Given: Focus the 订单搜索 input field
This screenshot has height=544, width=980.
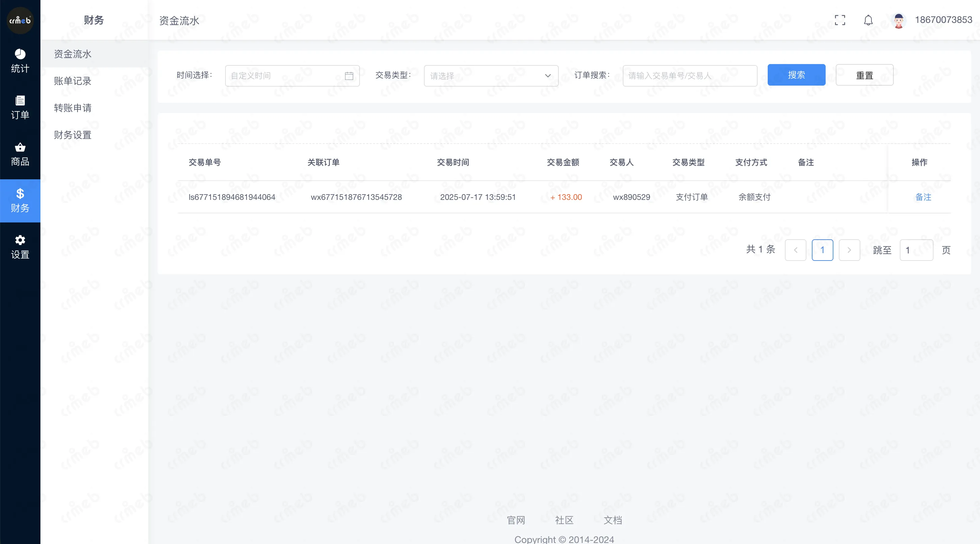Looking at the screenshot, I should [x=690, y=76].
